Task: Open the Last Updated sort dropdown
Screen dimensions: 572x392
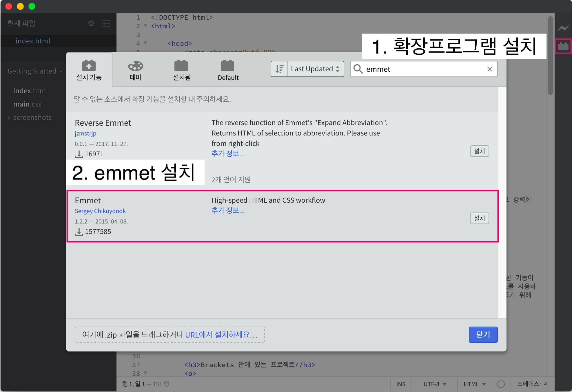Action: point(315,69)
